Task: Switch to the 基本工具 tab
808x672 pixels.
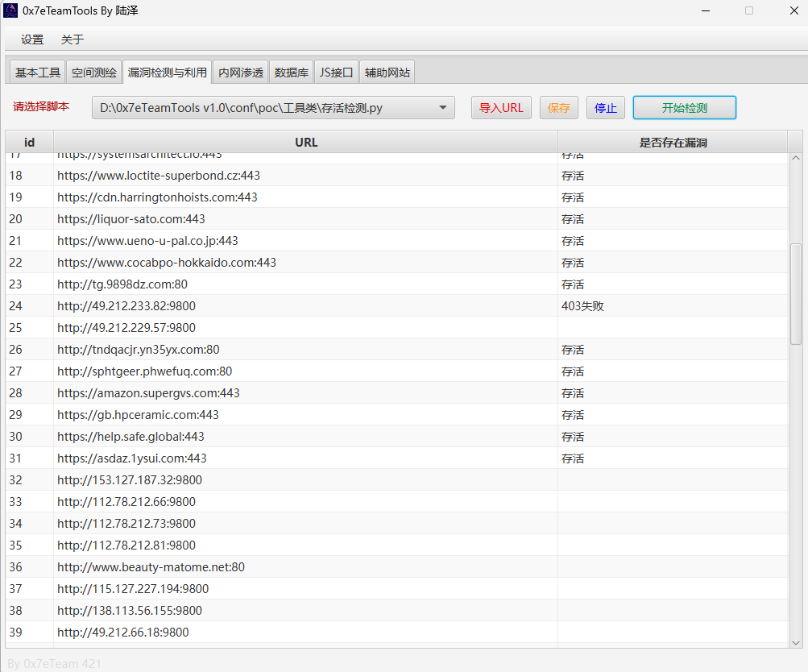Action: click(x=38, y=73)
